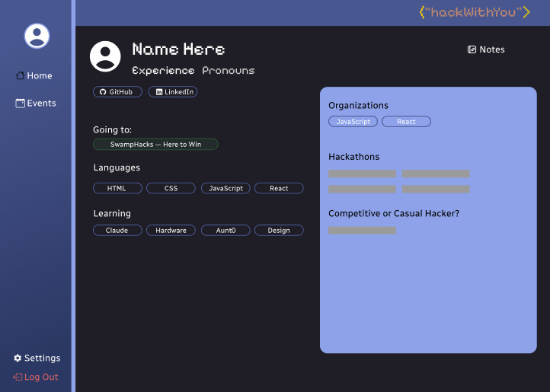Select JavaScript tag under Organizations

(353, 121)
